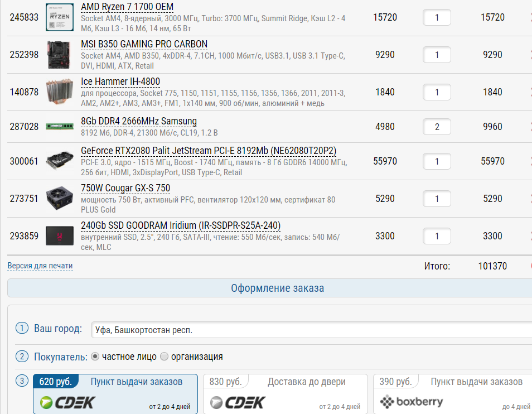
Task: Click article number 293859
Action: pyautogui.click(x=24, y=236)
